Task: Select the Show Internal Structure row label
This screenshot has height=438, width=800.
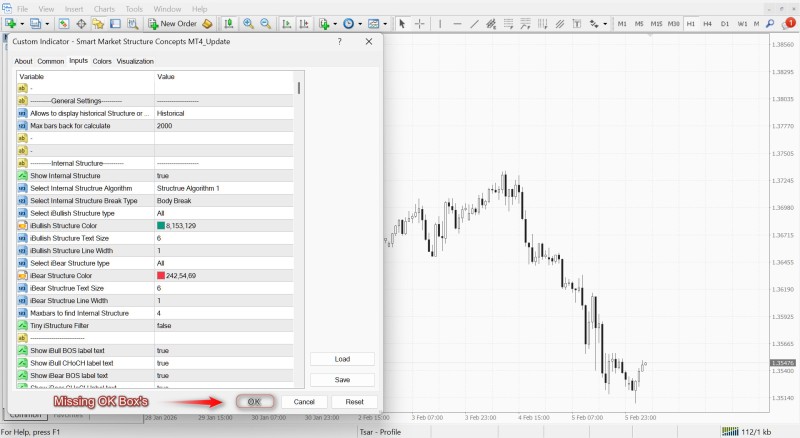Action: pos(65,176)
